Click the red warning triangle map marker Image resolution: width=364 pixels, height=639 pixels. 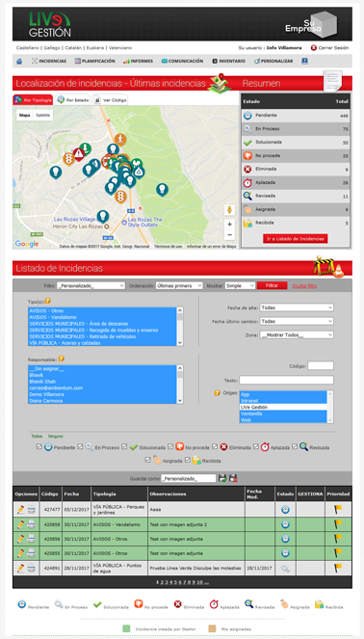(79, 153)
